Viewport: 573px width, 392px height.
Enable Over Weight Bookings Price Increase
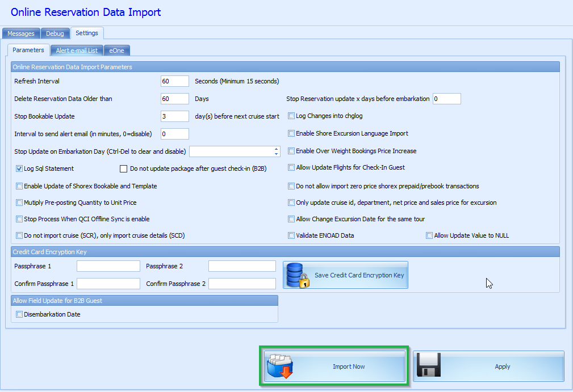(291, 150)
